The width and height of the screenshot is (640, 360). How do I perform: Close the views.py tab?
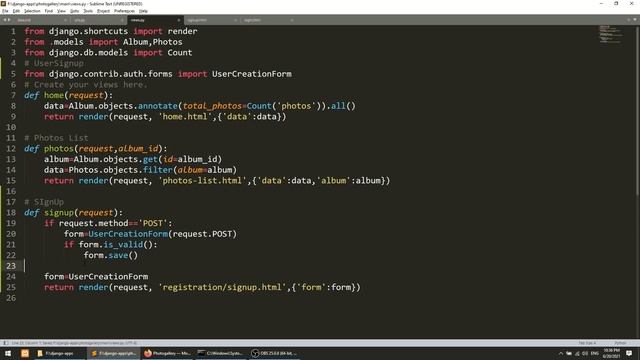tap(178, 20)
